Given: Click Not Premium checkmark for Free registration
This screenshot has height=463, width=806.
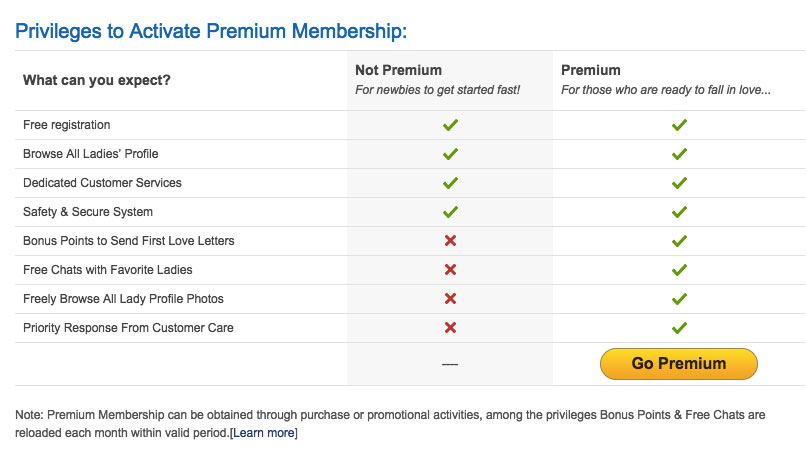Looking at the screenshot, I should pyautogui.click(x=450, y=125).
